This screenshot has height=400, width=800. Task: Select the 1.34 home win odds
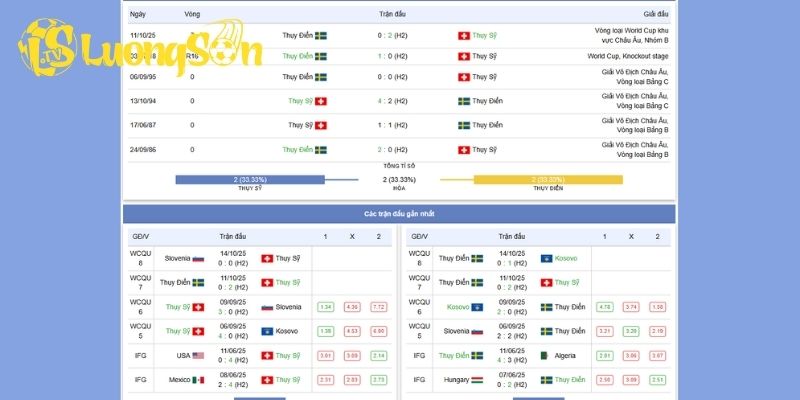325,307
